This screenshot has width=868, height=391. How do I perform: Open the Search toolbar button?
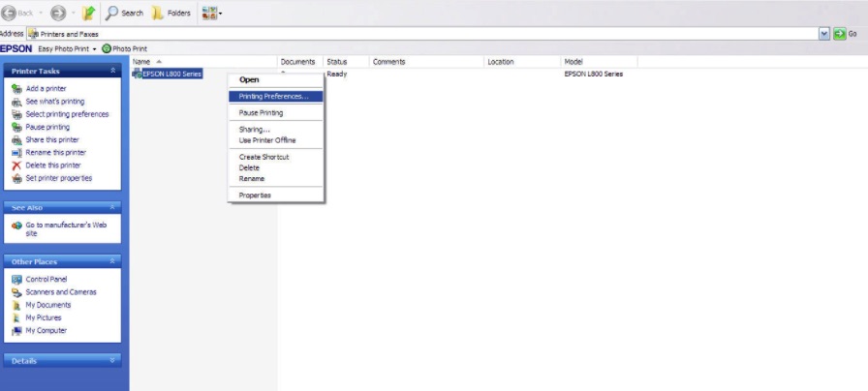pos(125,13)
